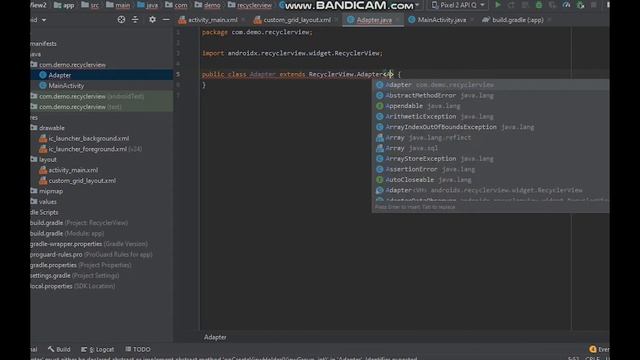The width and height of the screenshot is (640, 360).
Task: Click the collapse-all icon in project panel header
Action: tap(135, 20)
